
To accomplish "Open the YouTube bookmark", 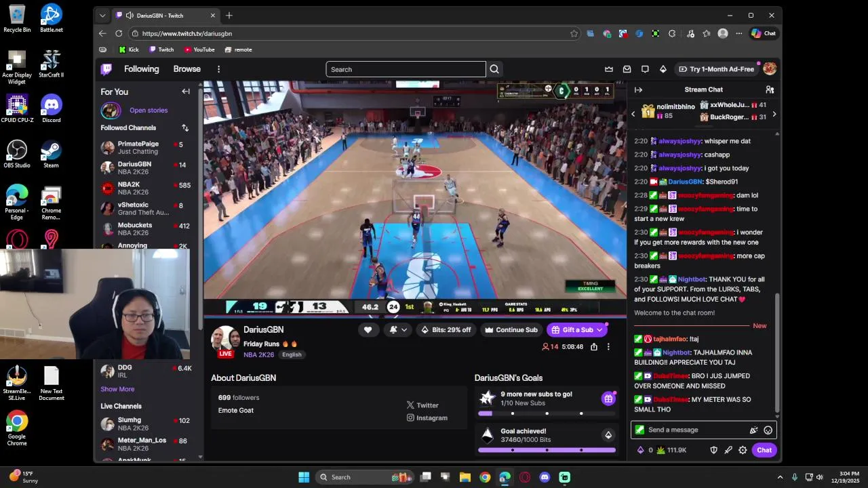I will [199, 49].
